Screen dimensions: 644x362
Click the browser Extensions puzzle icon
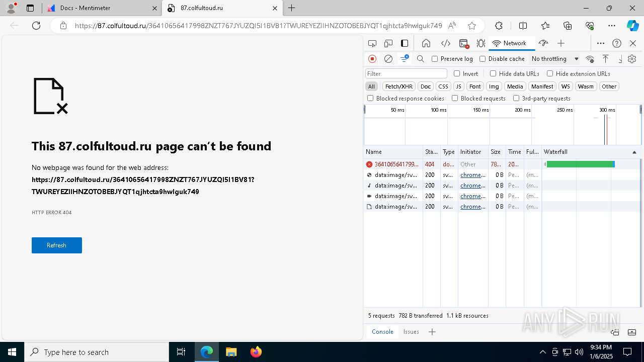click(x=499, y=26)
